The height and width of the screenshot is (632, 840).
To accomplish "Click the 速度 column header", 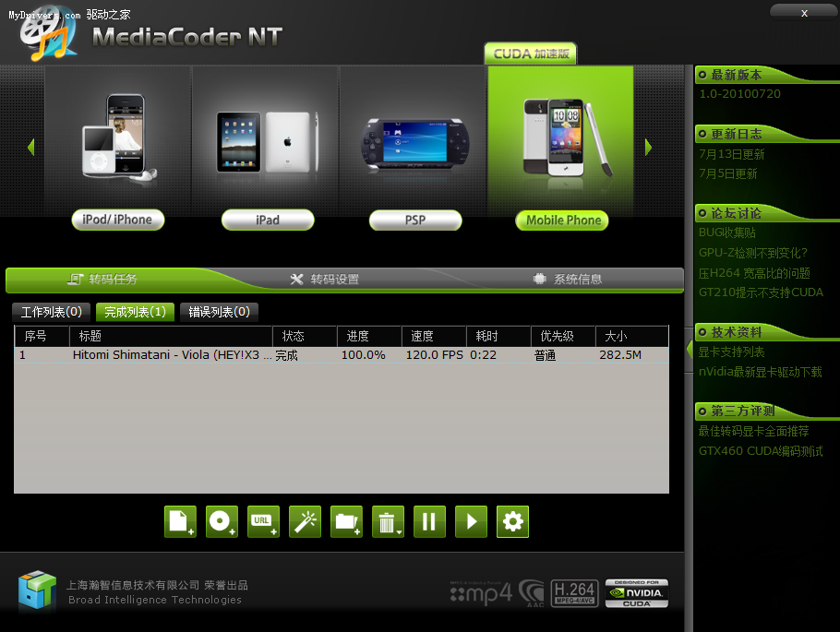I will point(434,337).
